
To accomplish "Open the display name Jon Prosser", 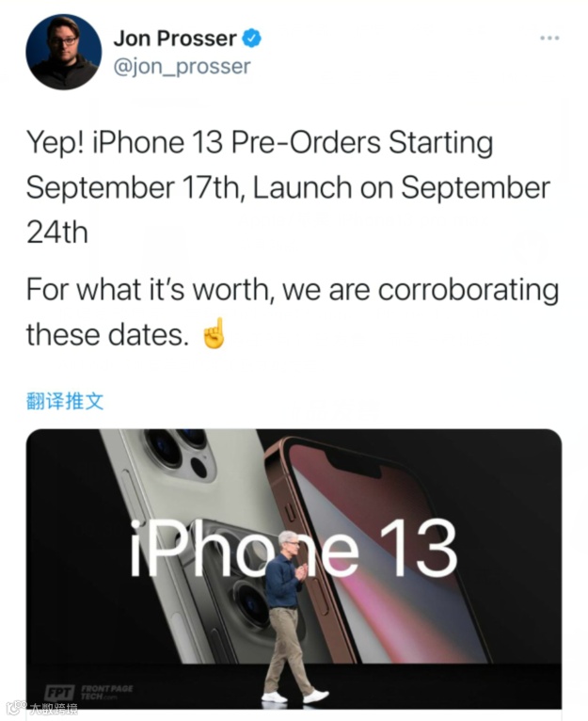I will coord(175,39).
